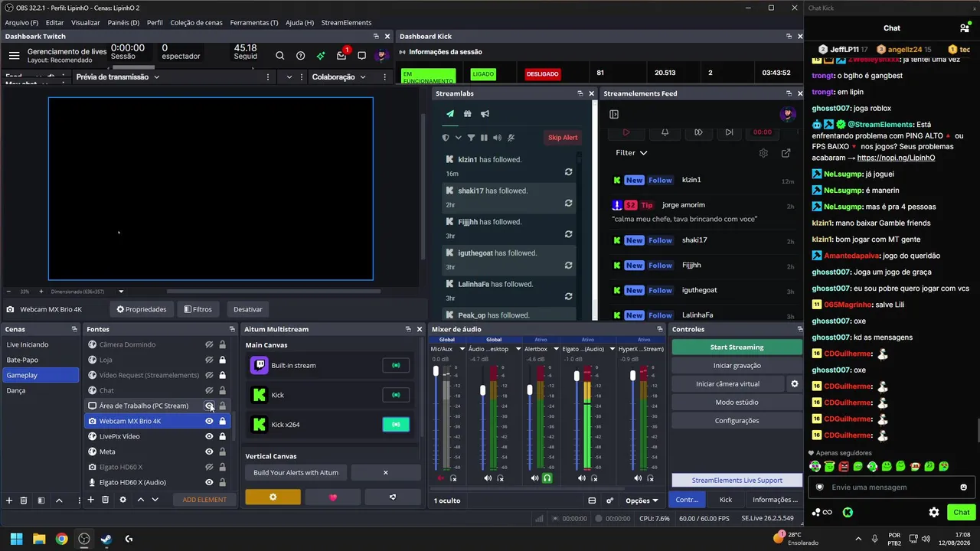980x551 pixels.
Task: Open the nopi.ng/LipinhO chat link
Action: (x=896, y=158)
